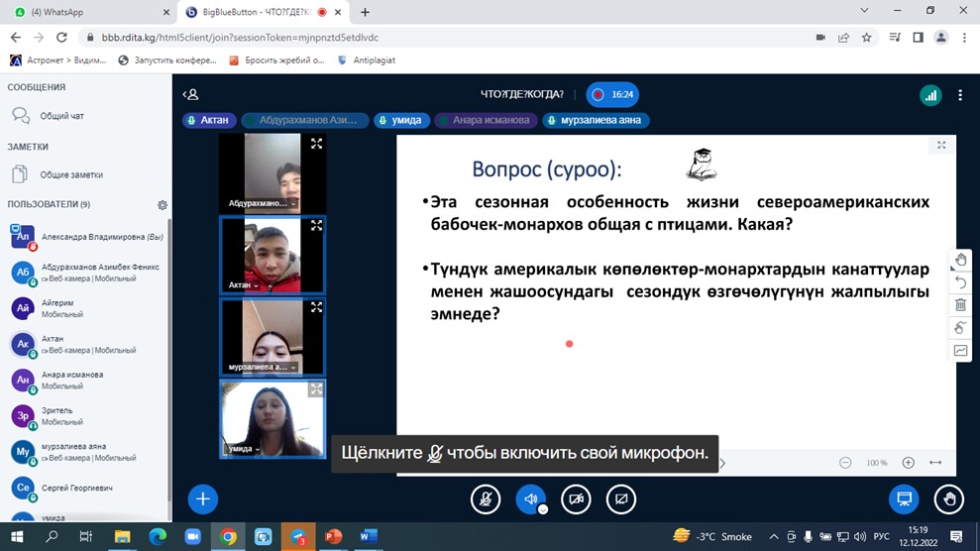Click the blue plus Actions button
The image size is (980, 551).
(x=203, y=499)
